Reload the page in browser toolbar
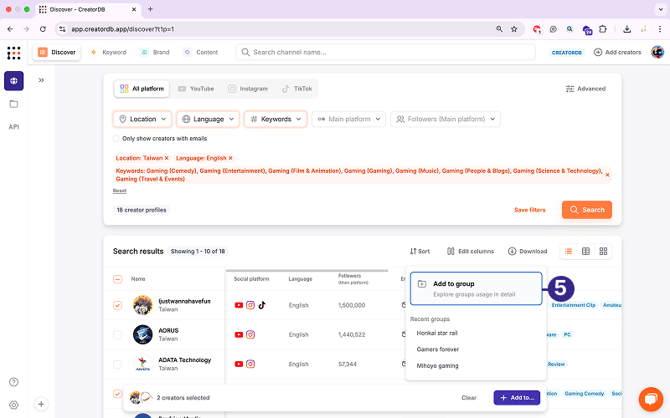670x418 pixels. pos(43,29)
